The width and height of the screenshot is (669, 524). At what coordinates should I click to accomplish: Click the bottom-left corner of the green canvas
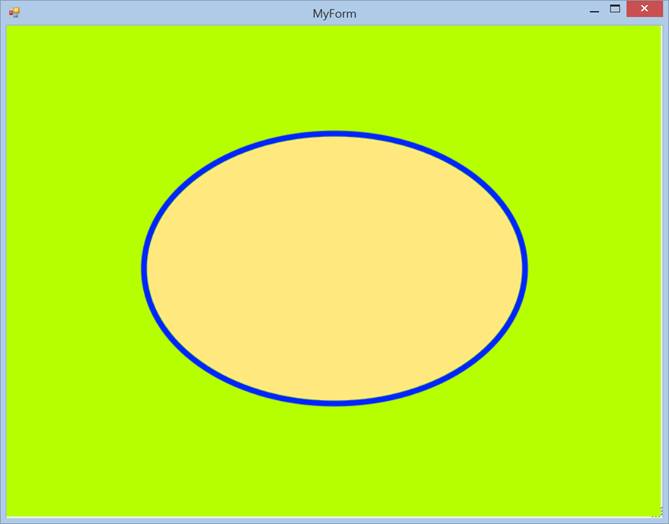click(x=10, y=512)
